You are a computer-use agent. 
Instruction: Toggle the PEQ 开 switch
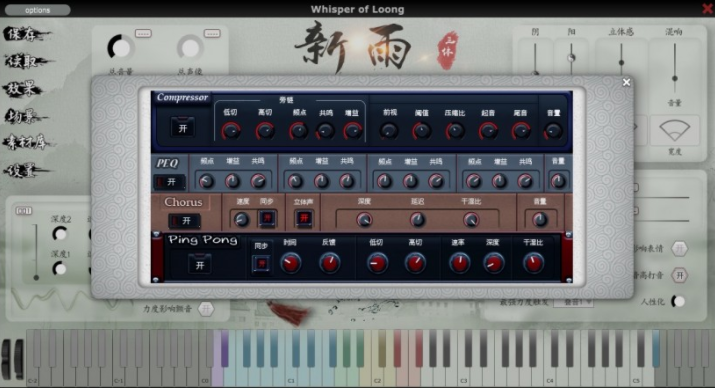pyautogui.click(x=169, y=182)
